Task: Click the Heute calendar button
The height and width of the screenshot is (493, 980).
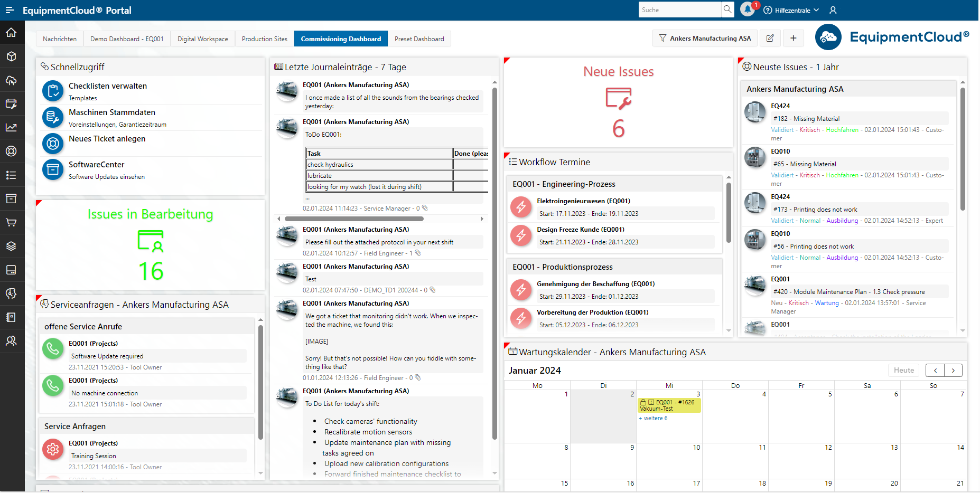Action: click(x=903, y=370)
